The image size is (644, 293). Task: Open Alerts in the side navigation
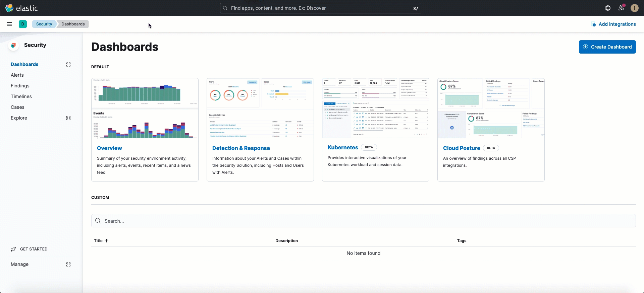17,75
